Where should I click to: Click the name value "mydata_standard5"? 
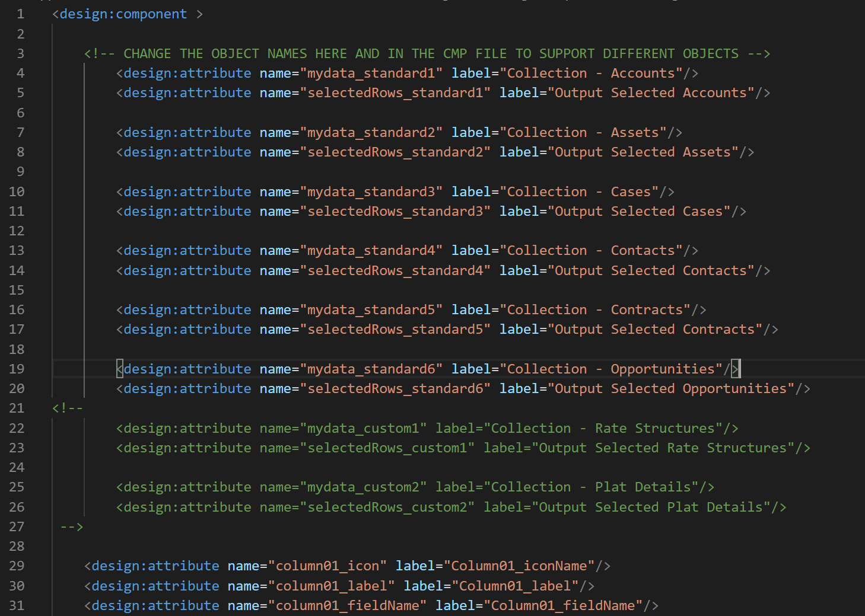click(x=371, y=310)
